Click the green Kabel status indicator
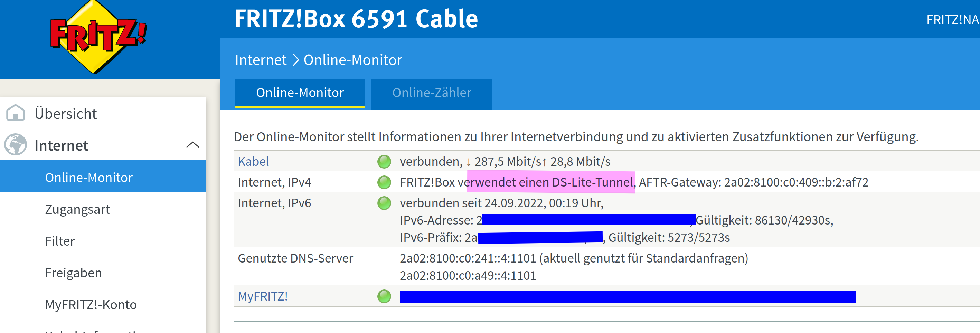 point(384,162)
